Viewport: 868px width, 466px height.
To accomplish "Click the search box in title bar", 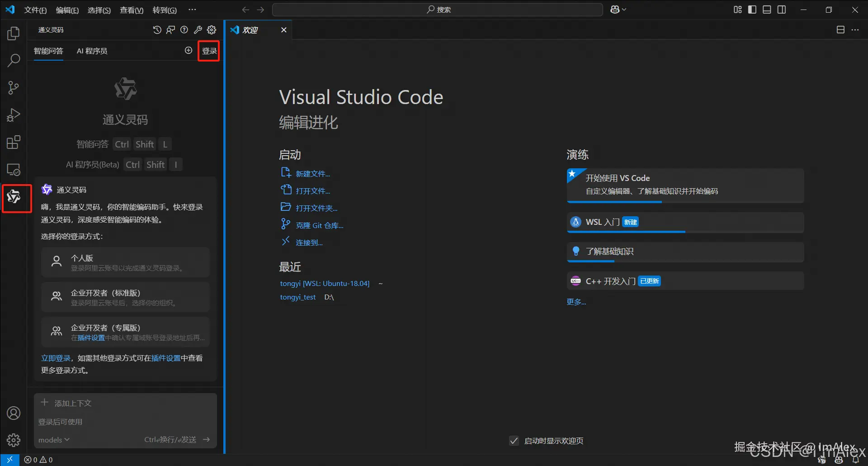I will tap(437, 10).
